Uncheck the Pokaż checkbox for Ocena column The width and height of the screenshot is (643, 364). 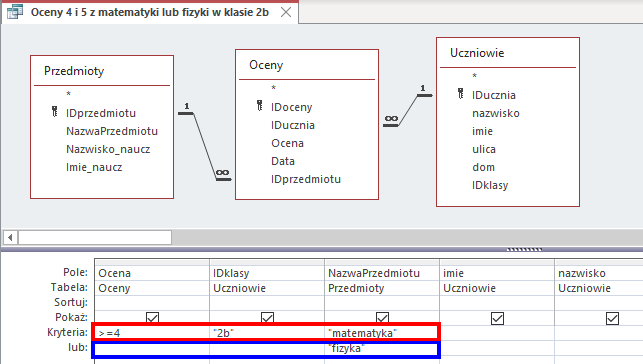click(x=152, y=318)
